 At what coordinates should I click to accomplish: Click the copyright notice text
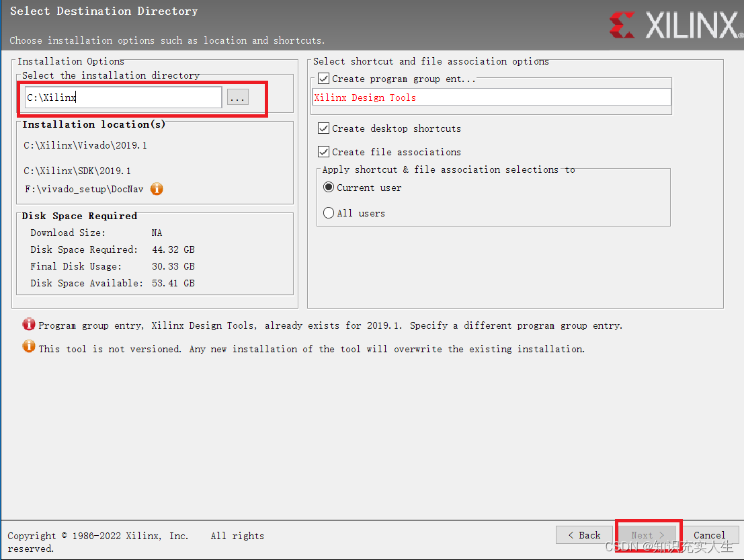point(136,541)
